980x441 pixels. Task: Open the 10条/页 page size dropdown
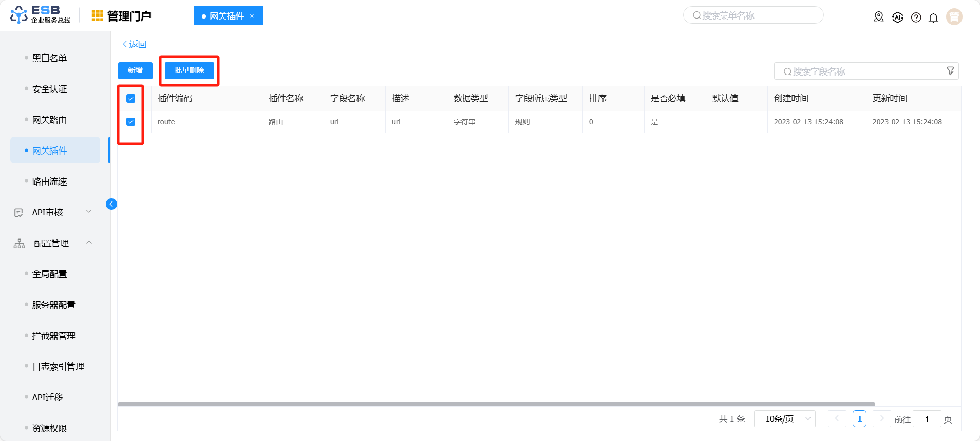pyautogui.click(x=784, y=419)
